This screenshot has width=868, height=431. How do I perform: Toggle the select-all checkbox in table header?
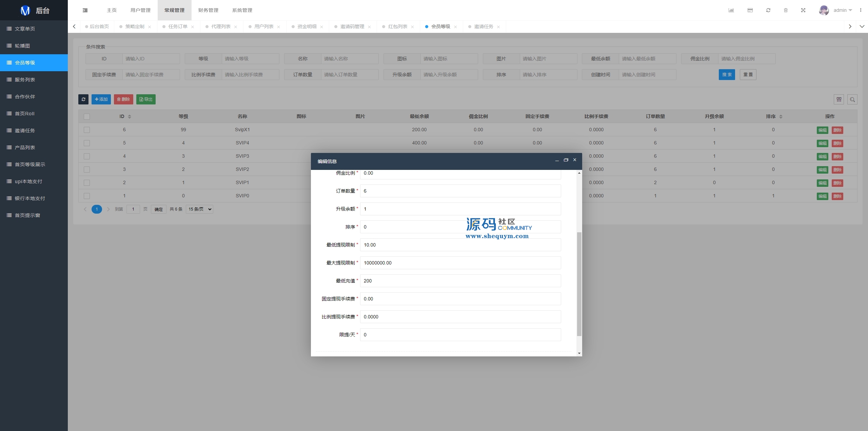pyautogui.click(x=87, y=117)
